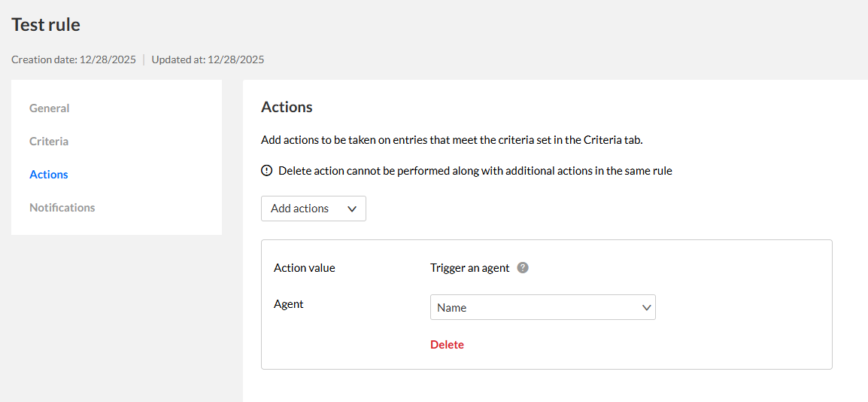Switch to the General tab
This screenshot has width=868, height=402.
pyautogui.click(x=50, y=108)
